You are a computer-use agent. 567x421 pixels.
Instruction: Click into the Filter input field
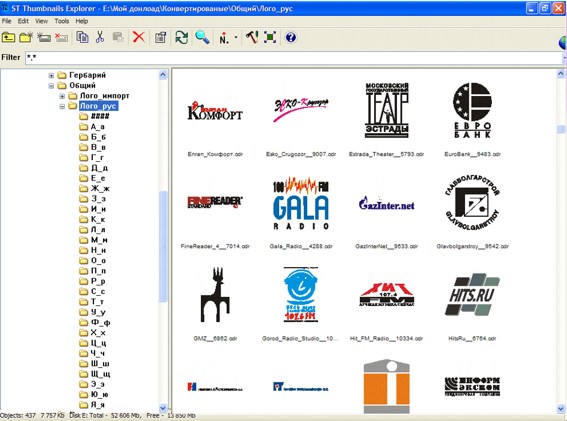coord(294,58)
